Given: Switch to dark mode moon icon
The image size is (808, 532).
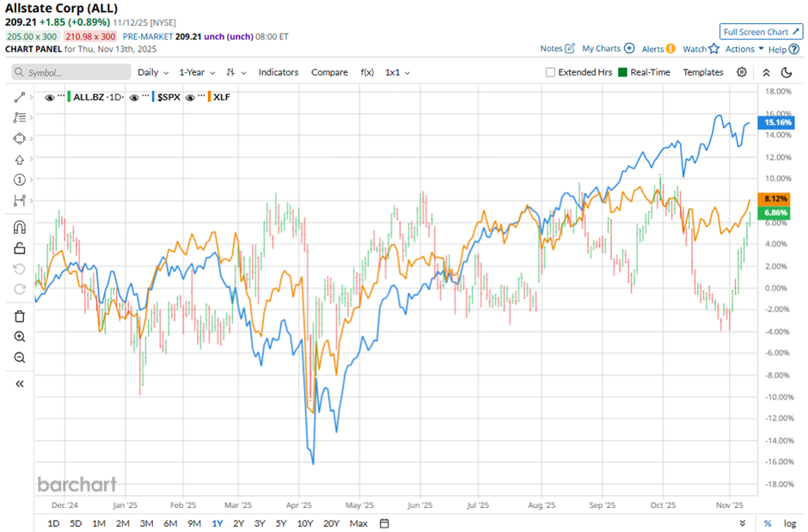Looking at the screenshot, I should [x=787, y=72].
